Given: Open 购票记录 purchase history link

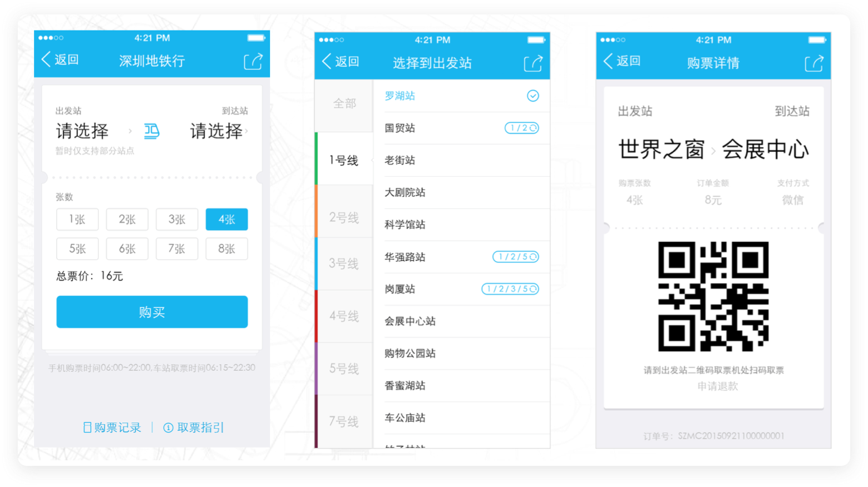Looking at the screenshot, I should tap(112, 428).
